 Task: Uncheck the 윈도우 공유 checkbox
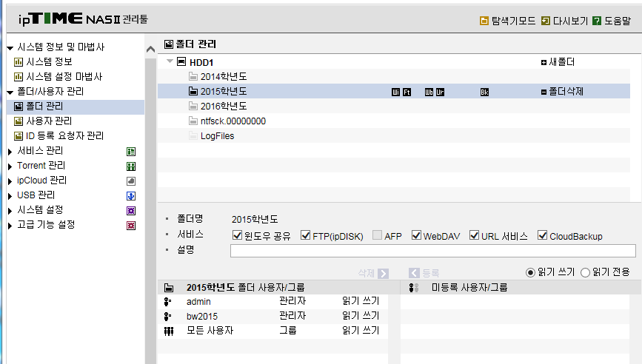pos(237,235)
